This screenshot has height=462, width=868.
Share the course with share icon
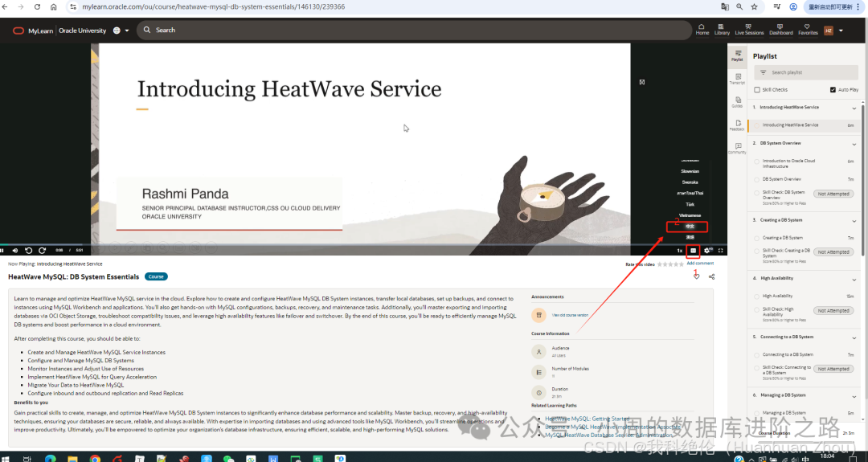(x=711, y=276)
